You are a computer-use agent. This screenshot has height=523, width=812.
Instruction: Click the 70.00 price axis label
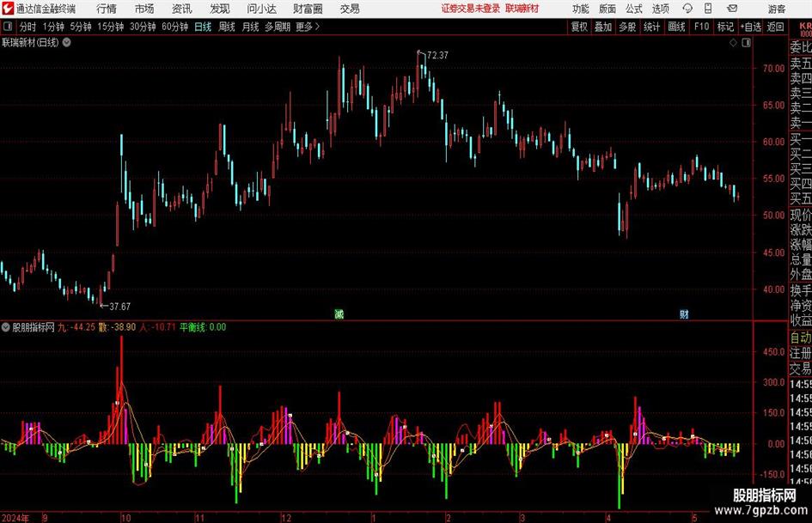pos(773,69)
